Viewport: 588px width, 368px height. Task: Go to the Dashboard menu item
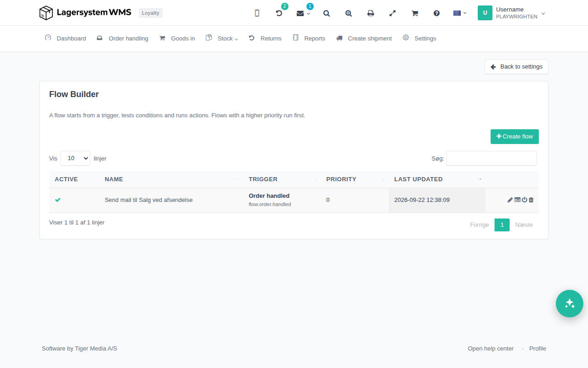coord(65,38)
